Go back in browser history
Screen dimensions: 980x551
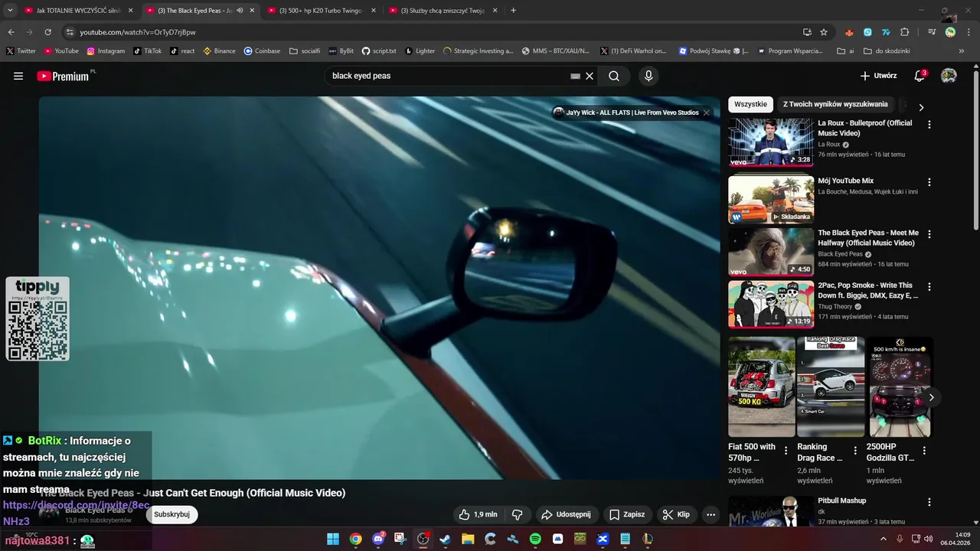[x=11, y=32]
